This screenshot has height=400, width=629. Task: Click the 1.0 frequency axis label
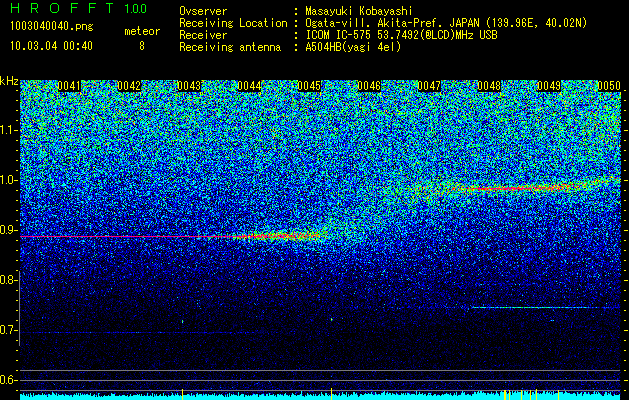click(7, 180)
